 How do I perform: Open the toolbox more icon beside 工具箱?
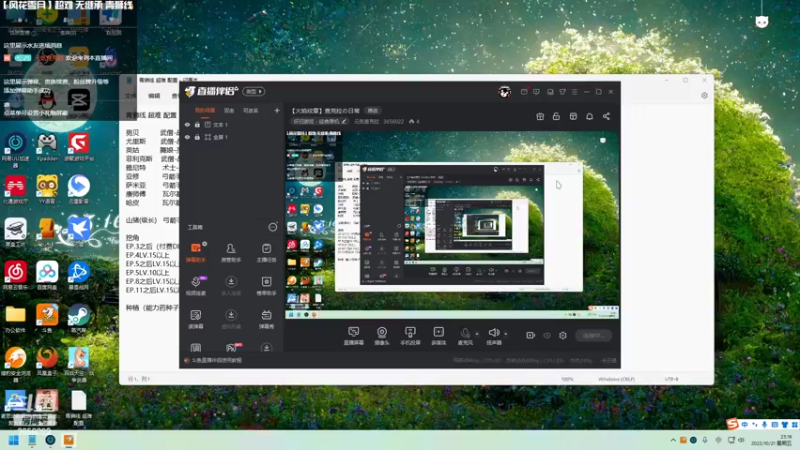272,227
